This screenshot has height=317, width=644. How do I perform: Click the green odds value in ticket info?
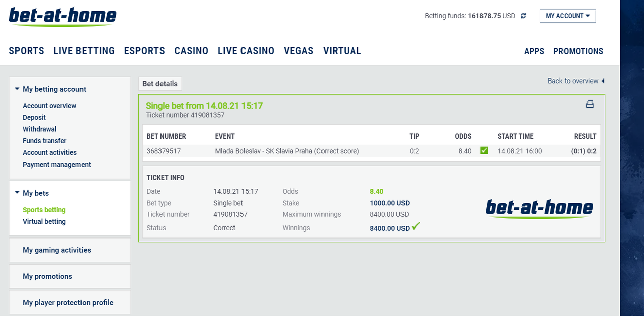[377, 191]
